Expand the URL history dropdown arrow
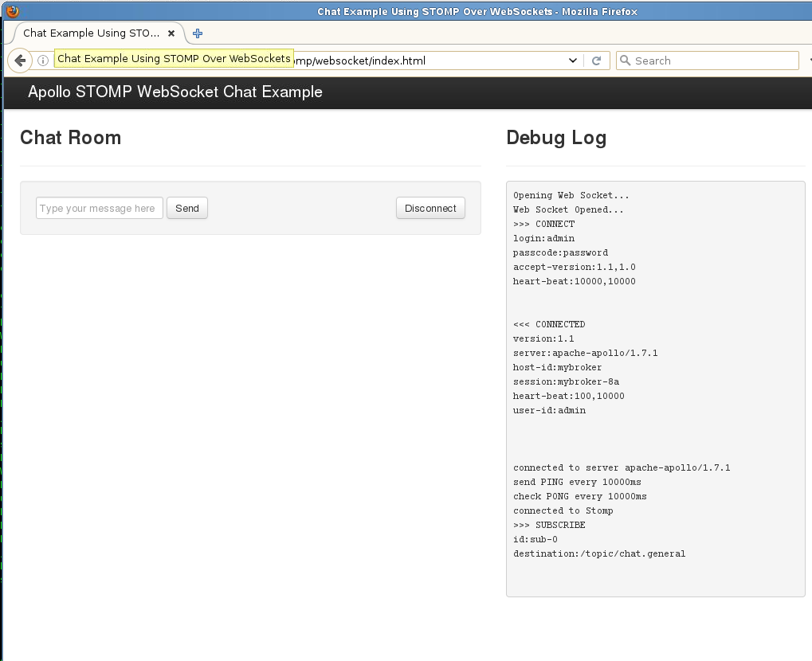812x661 pixels. [x=573, y=61]
